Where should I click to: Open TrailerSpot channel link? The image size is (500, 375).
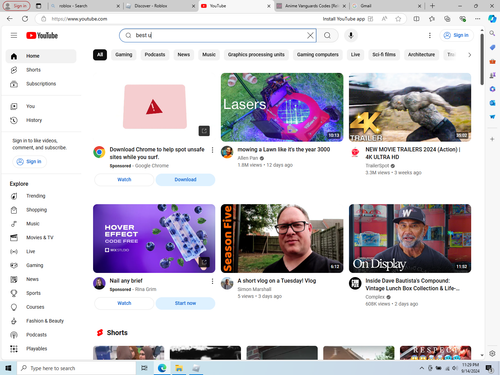(377, 166)
